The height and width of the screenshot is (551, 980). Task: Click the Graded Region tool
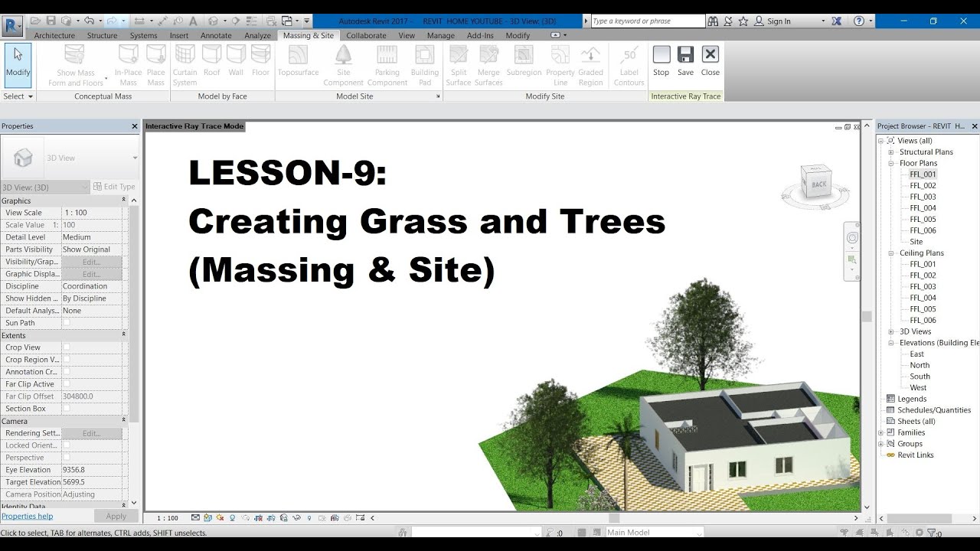[x=590, y=66]
